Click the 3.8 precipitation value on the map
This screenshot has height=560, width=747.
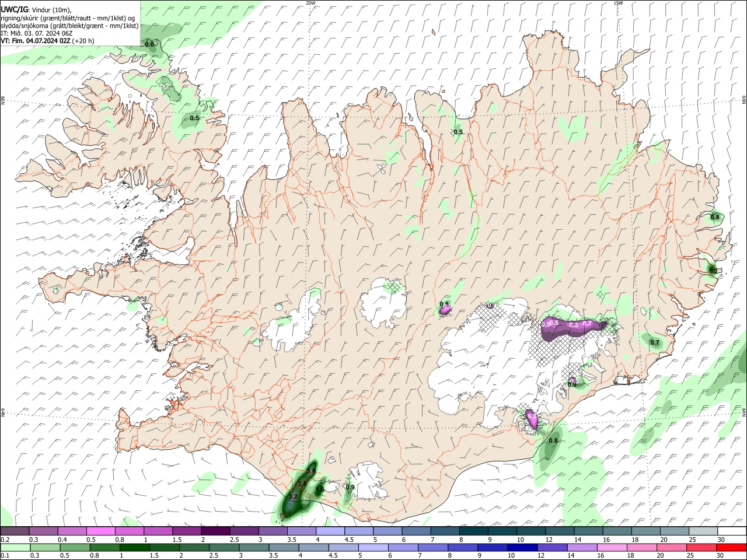311,471
